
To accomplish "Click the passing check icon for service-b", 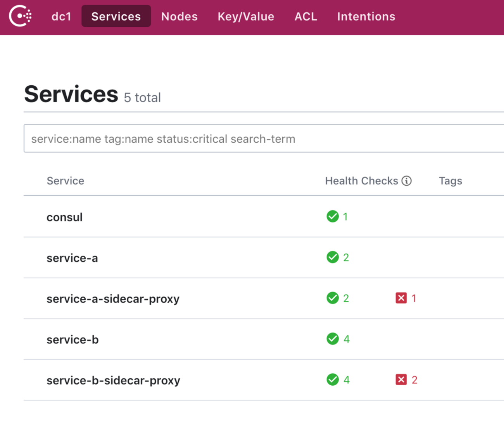I will 333,339.
